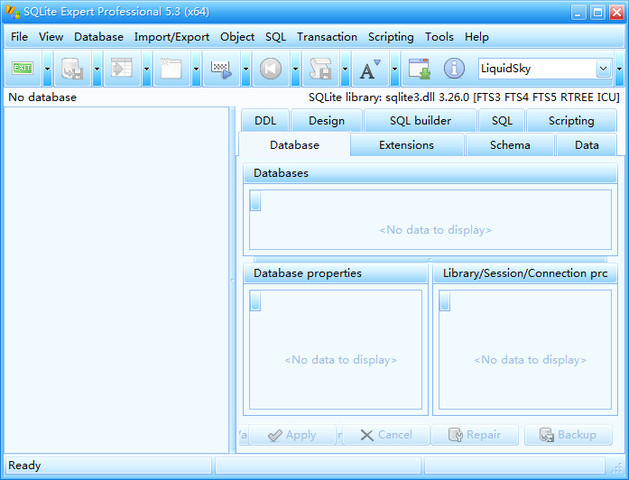Image resolution: width=629 pixels, height=480 pixels.
Task: Open the Object menu
Action: [x=237, y=37]
